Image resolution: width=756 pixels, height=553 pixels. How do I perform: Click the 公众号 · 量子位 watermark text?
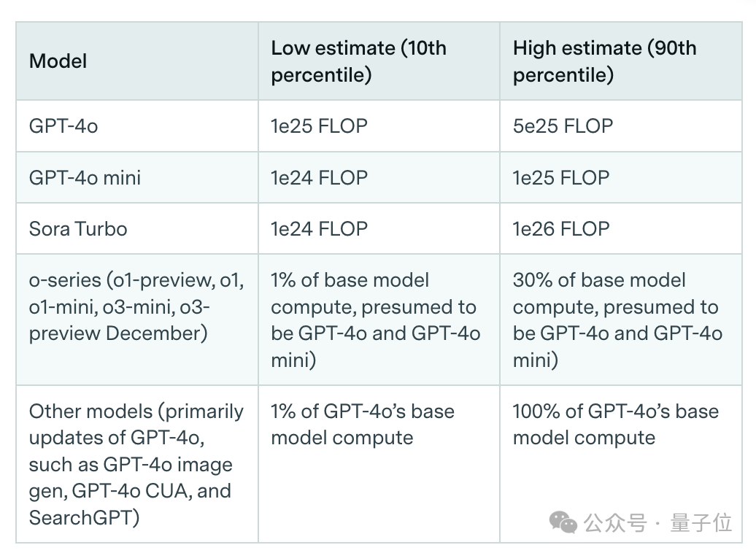(x=657, y=522)
